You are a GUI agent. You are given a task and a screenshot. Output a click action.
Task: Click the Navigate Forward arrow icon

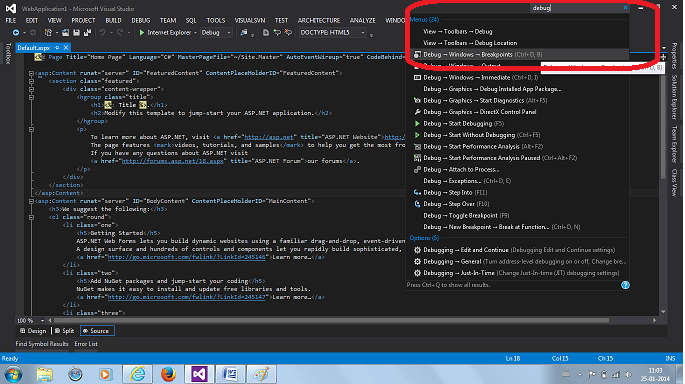click(33, 33)
